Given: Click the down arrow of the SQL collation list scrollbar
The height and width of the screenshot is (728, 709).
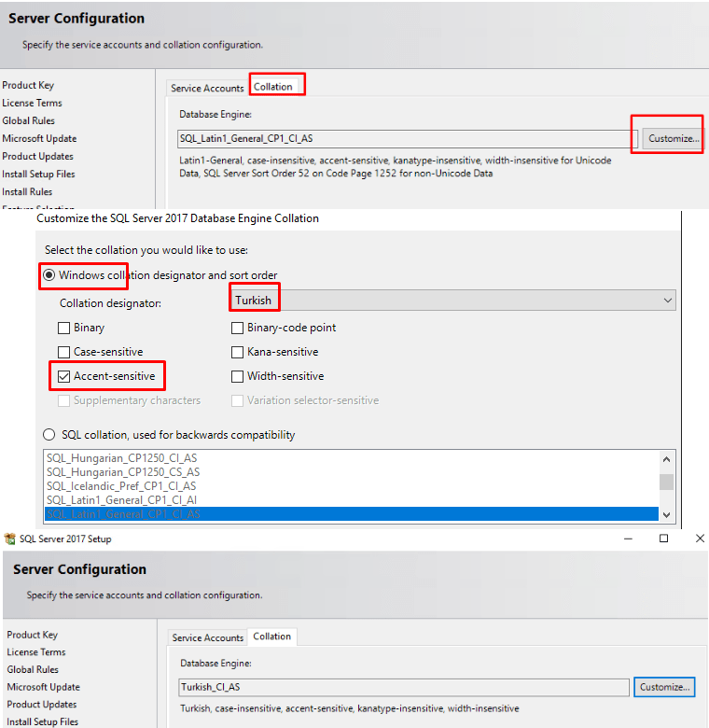Looking at the screenshot, I should 666,514.
